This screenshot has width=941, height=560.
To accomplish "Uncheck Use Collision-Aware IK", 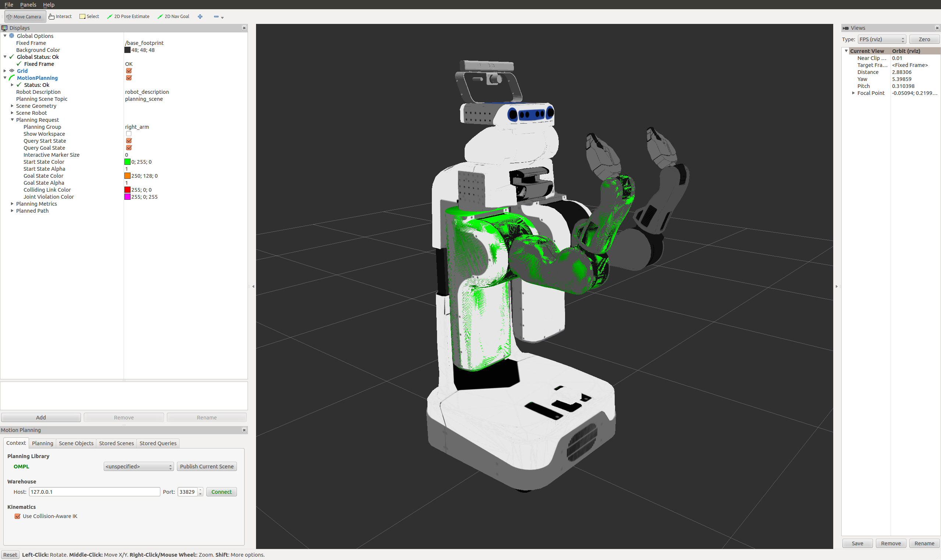I will pyautogui.click(x=17, y=516).
